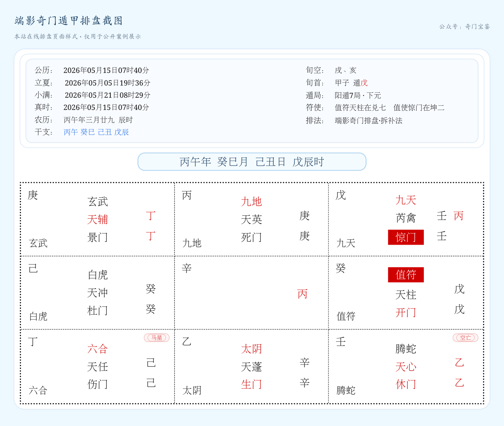The image size is (504, 426).
Task: Click the 公众号：奇门宝鉴 label
Action: tap(465, 27)
